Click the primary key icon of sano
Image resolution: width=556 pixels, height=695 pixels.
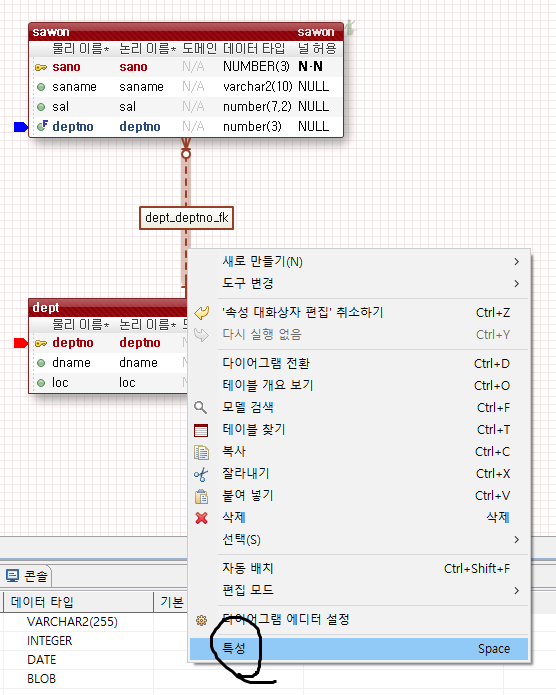(x=41, y=67)
